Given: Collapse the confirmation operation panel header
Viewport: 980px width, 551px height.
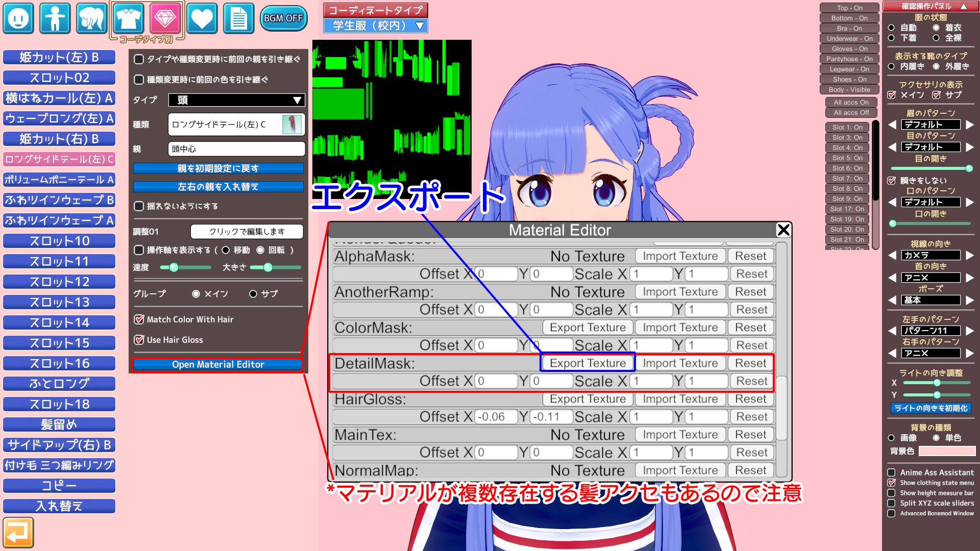Looking at the screenshot, I should click(931, 6).
